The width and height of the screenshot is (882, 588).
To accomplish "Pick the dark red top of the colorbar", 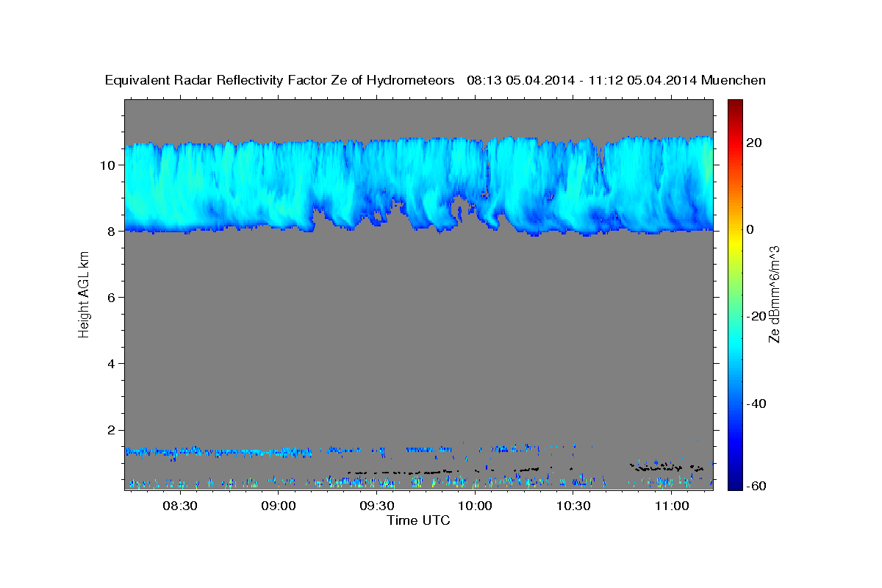I will 734,104.
